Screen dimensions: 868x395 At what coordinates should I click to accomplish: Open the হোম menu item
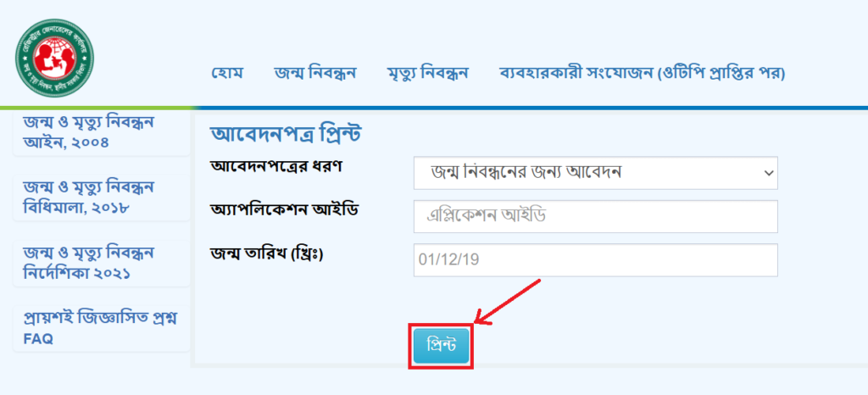pos(227,74)
